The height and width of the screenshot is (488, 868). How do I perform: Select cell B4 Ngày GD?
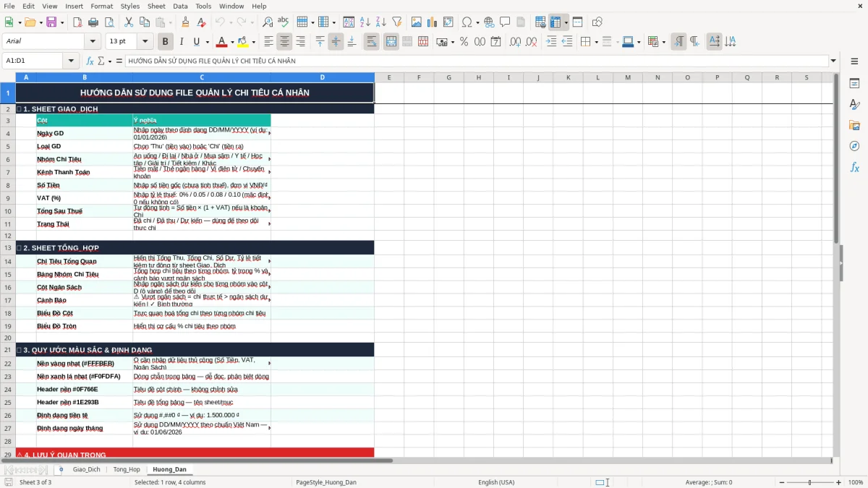[85, 133]
